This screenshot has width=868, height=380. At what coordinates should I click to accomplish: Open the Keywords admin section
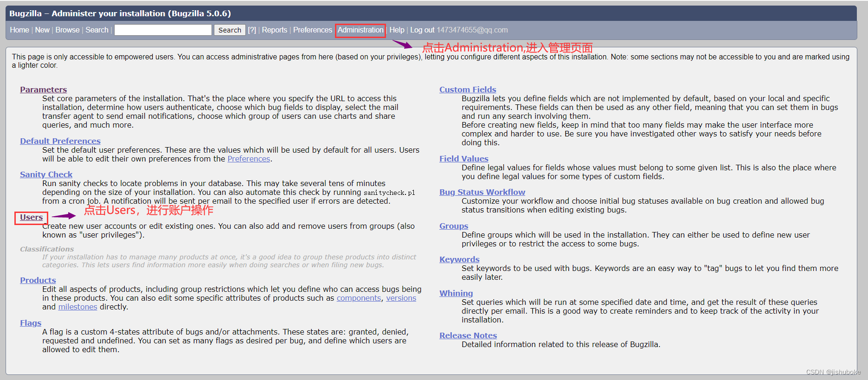[459, 259]
